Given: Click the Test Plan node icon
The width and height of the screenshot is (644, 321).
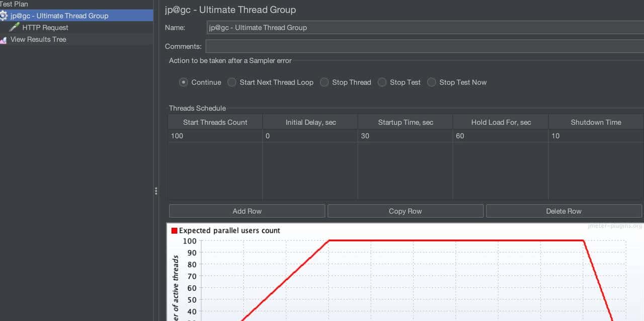Looking at the screenshot, I should coord(2,4).
